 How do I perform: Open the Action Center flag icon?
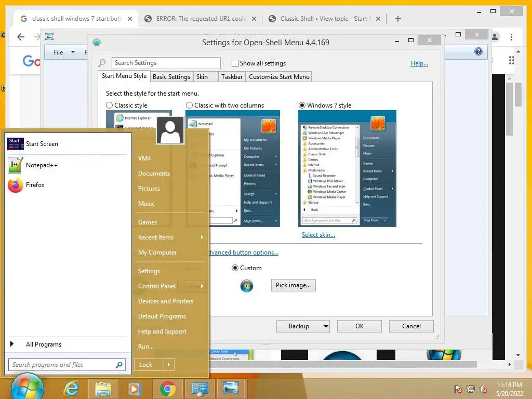[x=458, y=389]
